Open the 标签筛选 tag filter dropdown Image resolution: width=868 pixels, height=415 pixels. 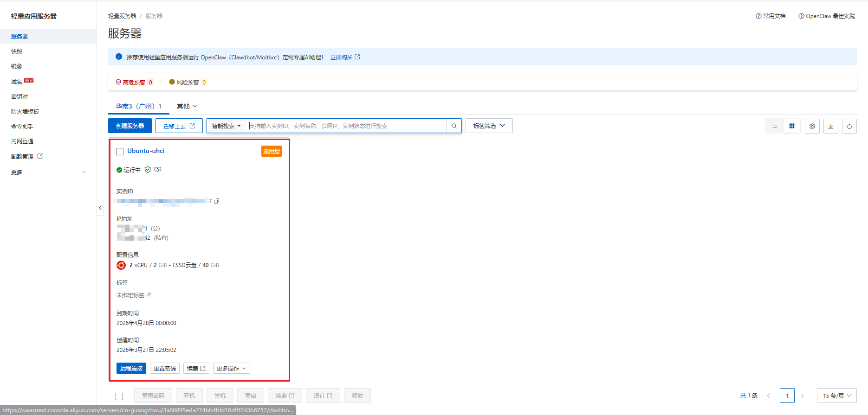pyautogui.click(x=489, y=126)
